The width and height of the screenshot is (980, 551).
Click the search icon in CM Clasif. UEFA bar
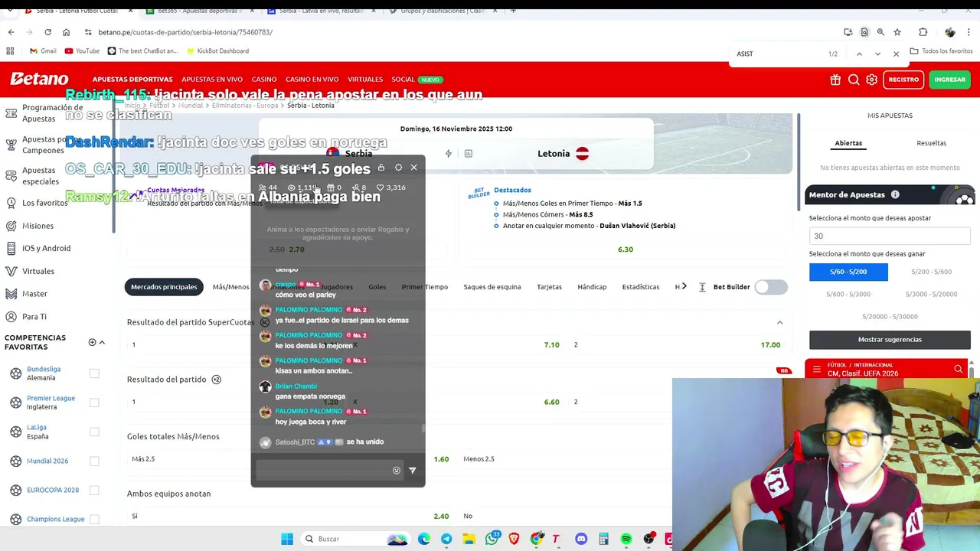[959, 370]
